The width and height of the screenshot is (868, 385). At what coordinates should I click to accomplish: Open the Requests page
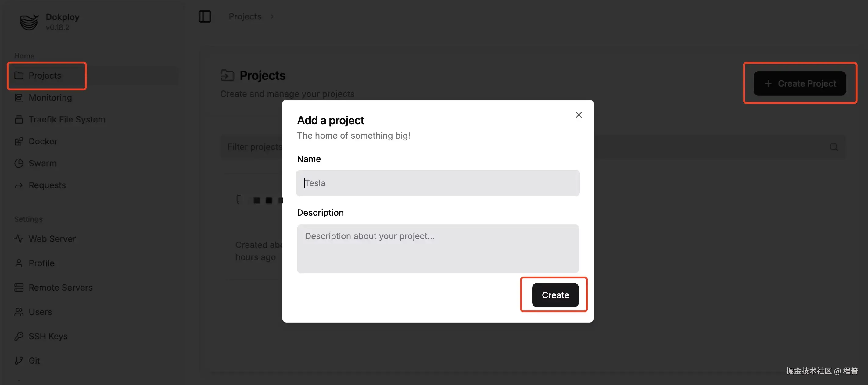[47, 185]
